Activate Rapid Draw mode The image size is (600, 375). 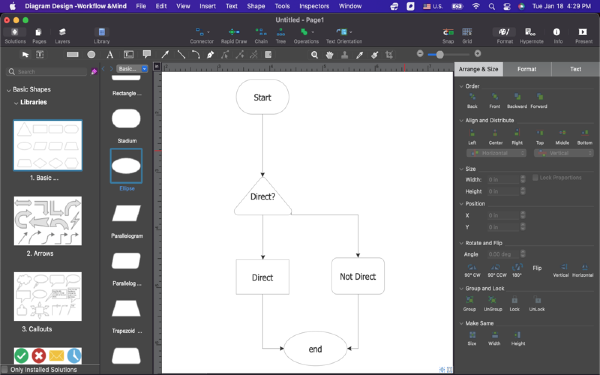click(234, 36)
